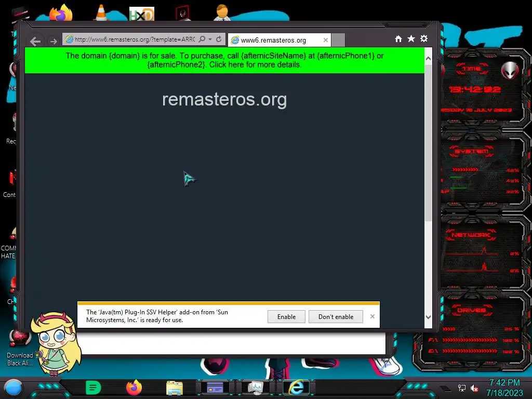Click the NETWORK widget header
Image resolution: width=532 pixels, height=399 pixels.
click(471, 235)
